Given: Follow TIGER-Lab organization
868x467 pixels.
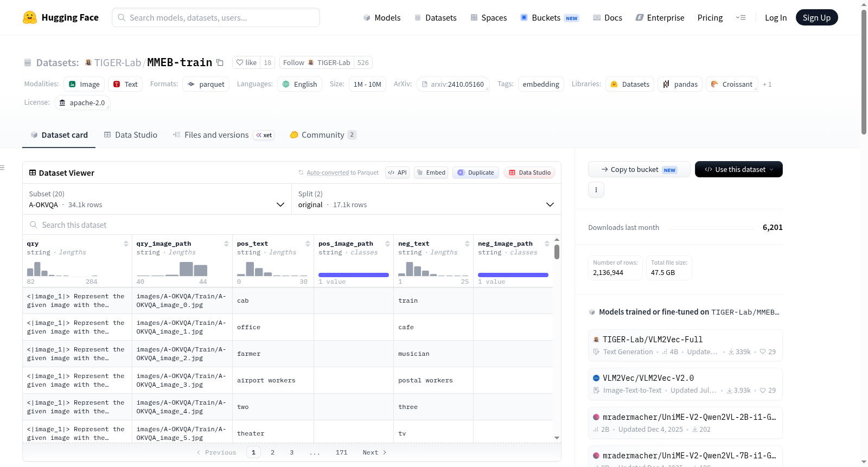Looking at the screenshot, I should pyautogui.click(x=317, y=62).
